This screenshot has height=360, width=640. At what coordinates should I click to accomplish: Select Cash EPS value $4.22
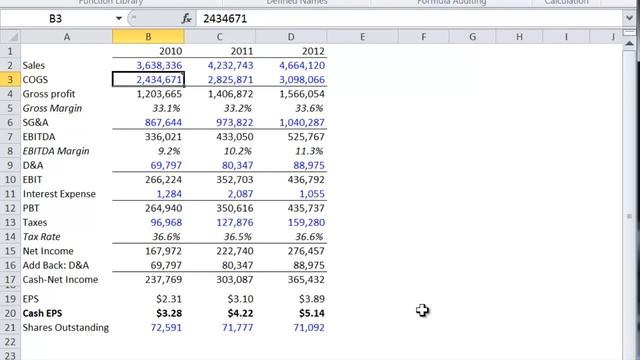pos(220,313)
